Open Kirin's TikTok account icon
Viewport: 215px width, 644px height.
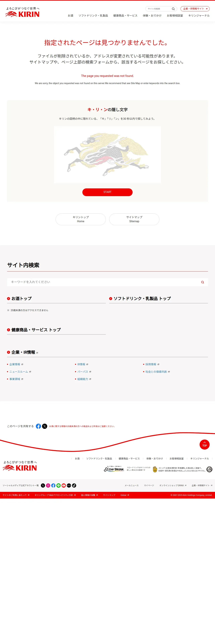(x=74, y=486)
